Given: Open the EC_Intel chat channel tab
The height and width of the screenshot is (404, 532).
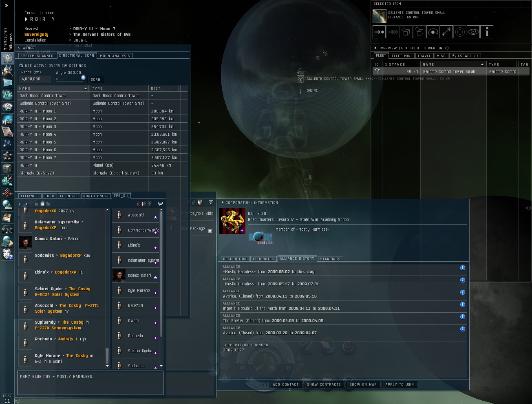Looking at the screenshot, I should pyautogui.click(x=68, y=196).
